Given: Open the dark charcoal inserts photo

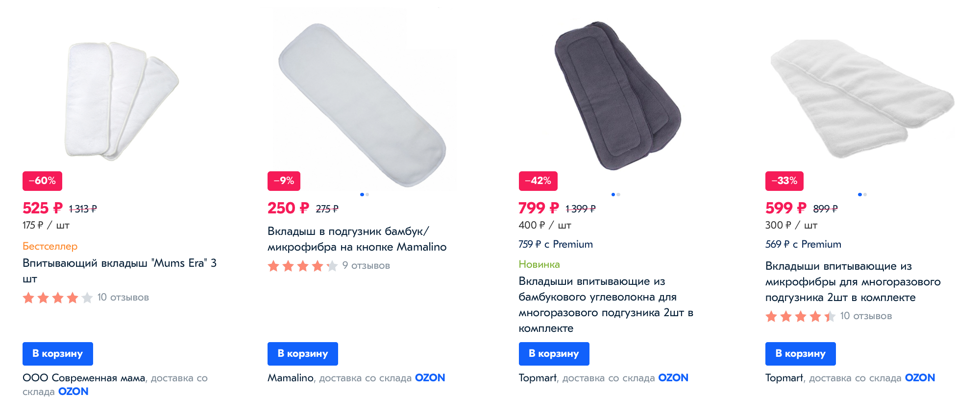Looking at the screenshot, I should tap(617, 95).
